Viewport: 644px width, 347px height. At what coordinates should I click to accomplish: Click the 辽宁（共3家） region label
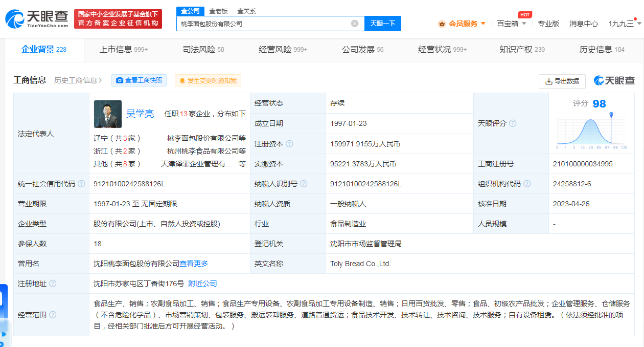[x=117, y=138]
